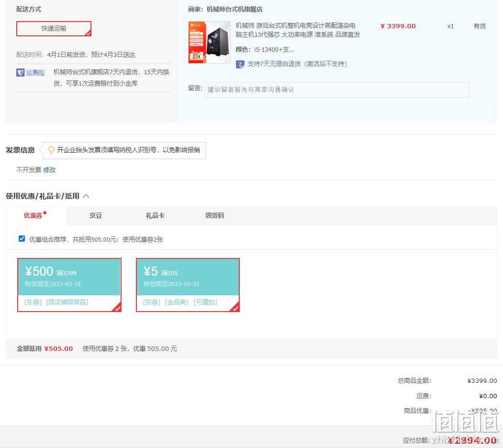Click 修改 to edit invoice settings
Screen dimensions: 503x448
(49, 170)
